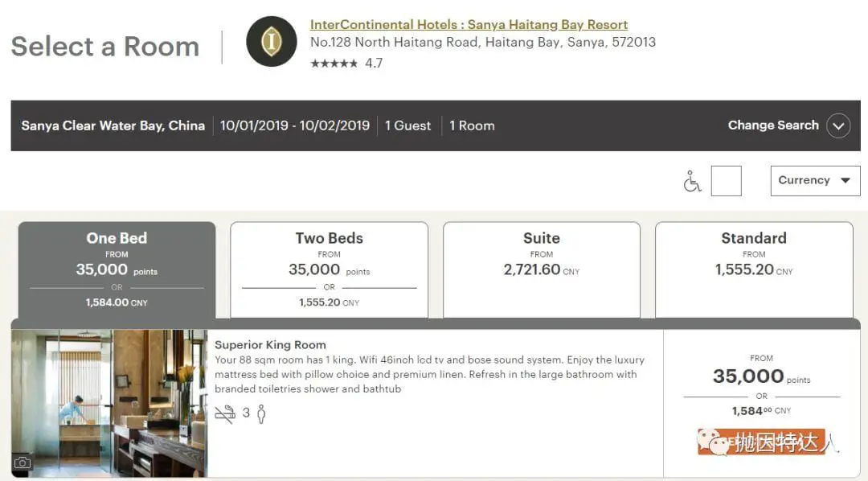Viewport: 868px width, 481px height.
Task: Click the InterContinental hotel logo icon
Action: (x=271, y=42)
